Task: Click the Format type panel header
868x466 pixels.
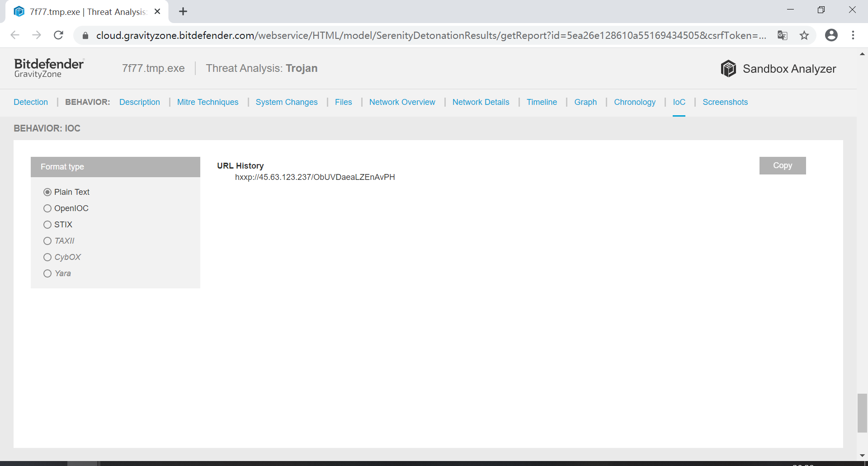Action: [115, 167]
